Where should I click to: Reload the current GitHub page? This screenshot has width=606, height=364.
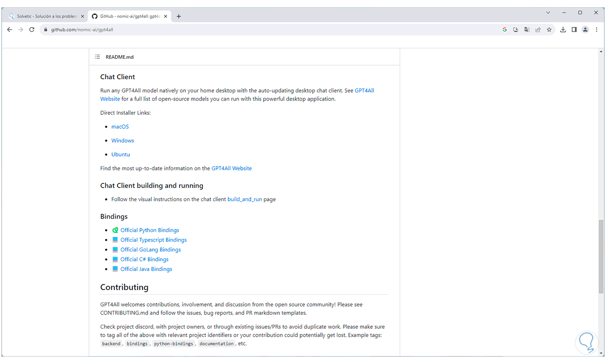click(x=32, y=30)
